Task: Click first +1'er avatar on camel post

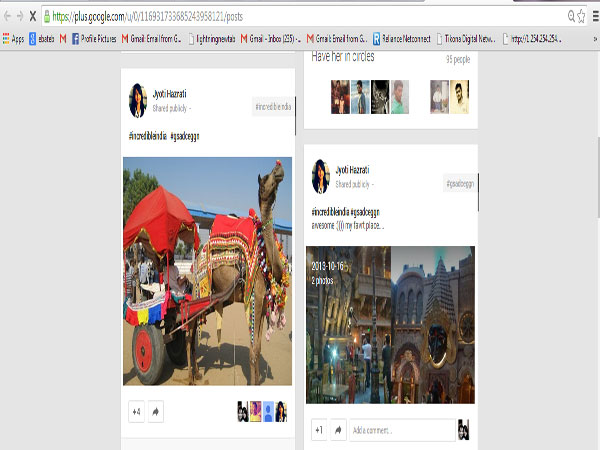Action: point(243,411)
